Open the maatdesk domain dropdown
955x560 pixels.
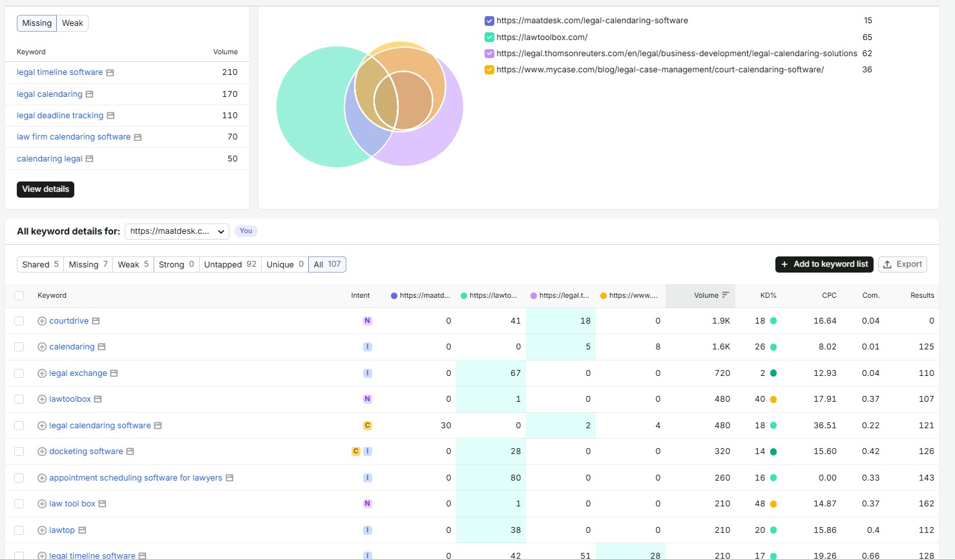coord(177,231)
